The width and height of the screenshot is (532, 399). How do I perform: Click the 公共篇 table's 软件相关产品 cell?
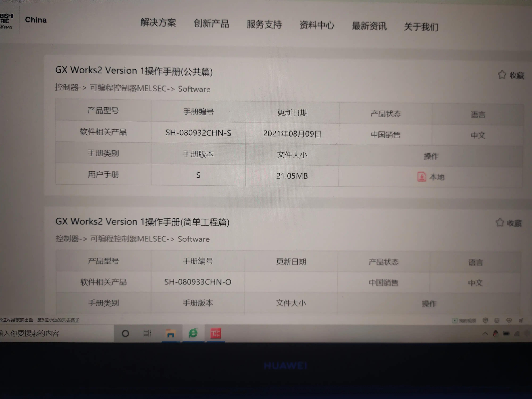[103, 132]
